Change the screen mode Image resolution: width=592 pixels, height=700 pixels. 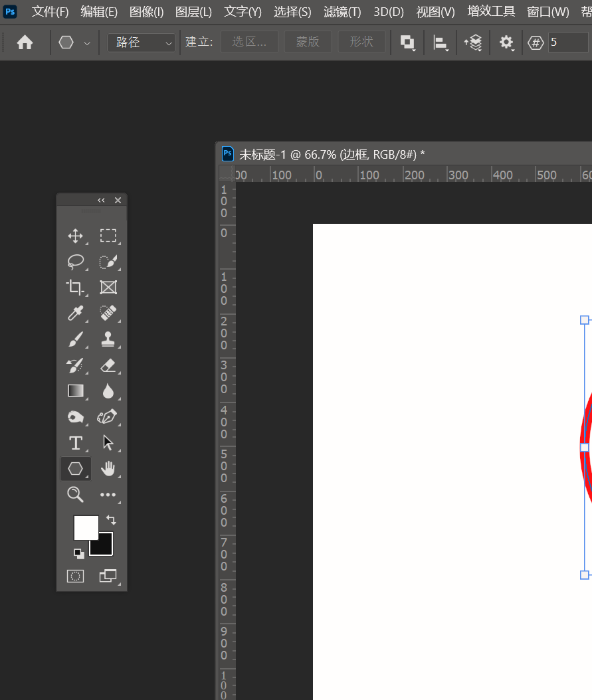tap(108, 576)
